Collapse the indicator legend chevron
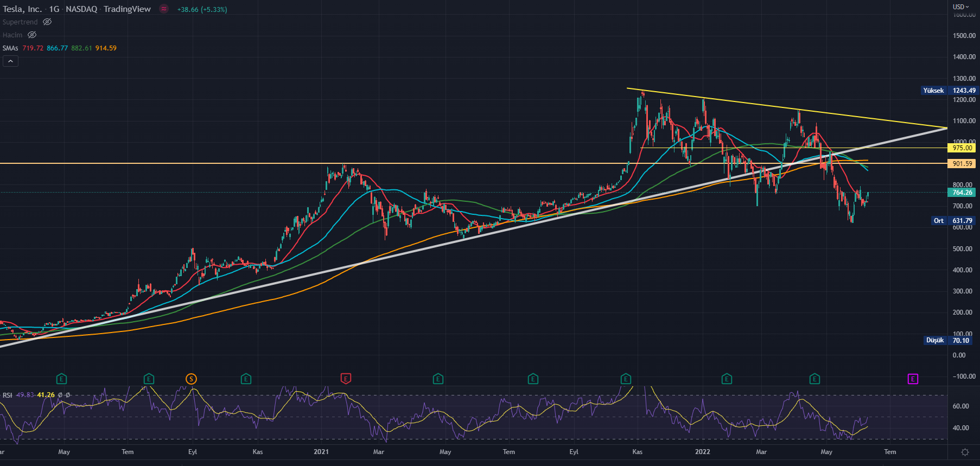The width and height of the screenshot is (980, 466). 10,61
